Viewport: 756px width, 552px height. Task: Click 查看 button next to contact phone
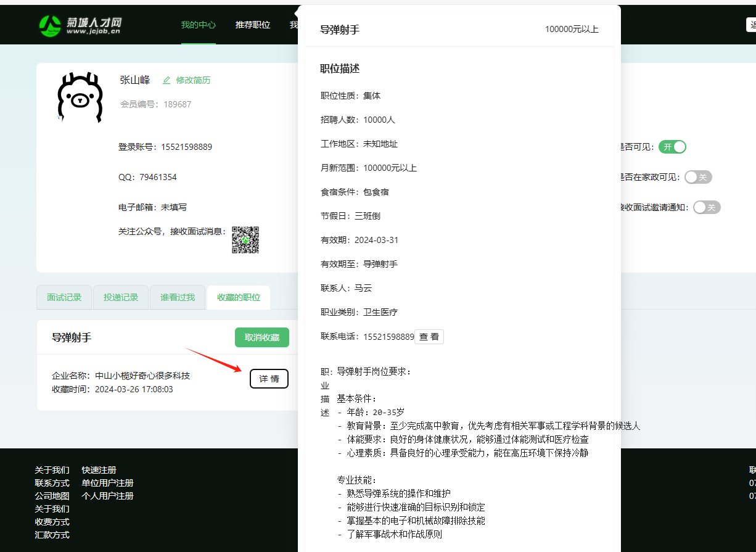[x=429, y=337]
